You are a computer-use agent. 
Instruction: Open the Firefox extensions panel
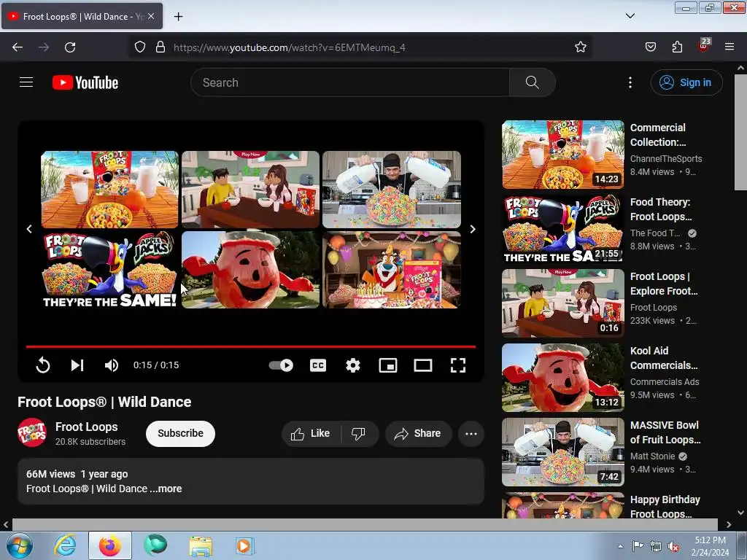(677, 47)
